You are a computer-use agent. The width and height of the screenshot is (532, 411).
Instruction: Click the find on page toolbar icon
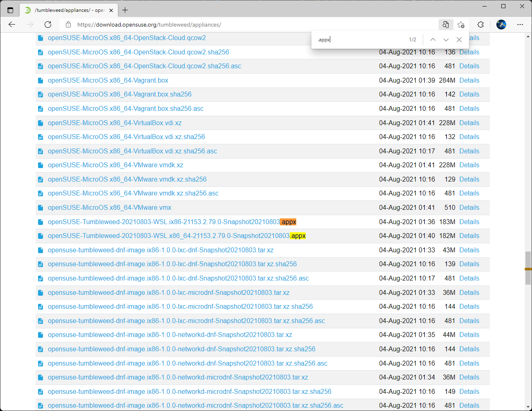(x=445, y=25)
